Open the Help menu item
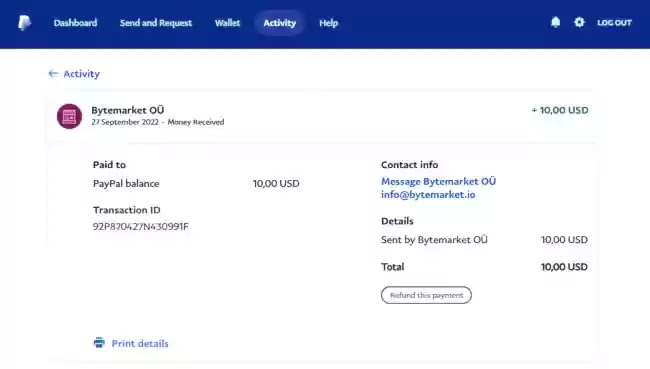Image resolution: width=650 pixels, height=369 pixels. 329,23
